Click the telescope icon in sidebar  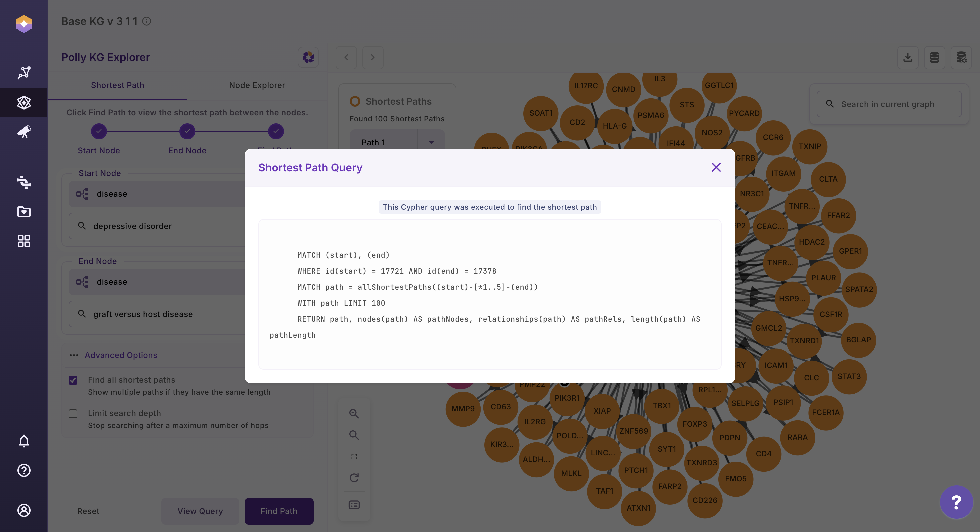click(x=24, y=132)
